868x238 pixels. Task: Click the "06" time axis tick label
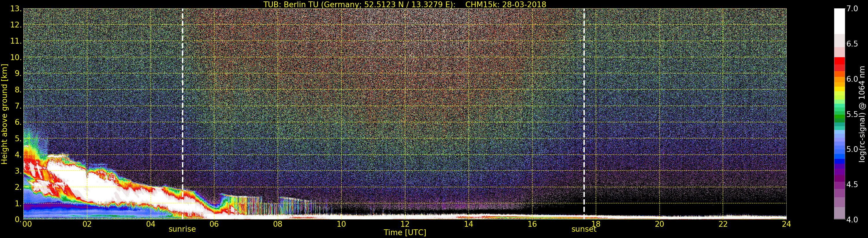pyautogui.click(x=214, y=224)
